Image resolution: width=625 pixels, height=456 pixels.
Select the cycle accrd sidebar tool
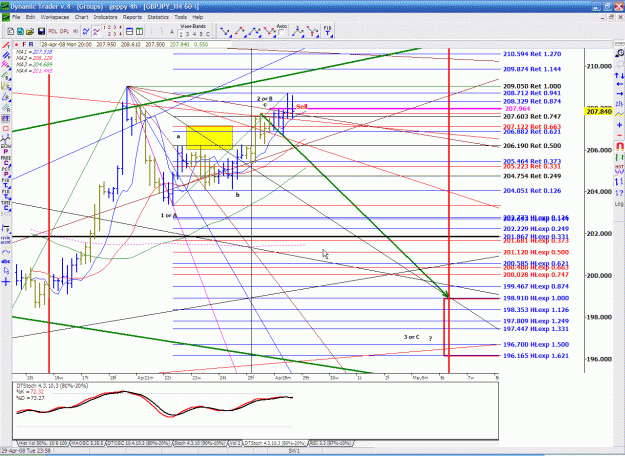point(6,240)
